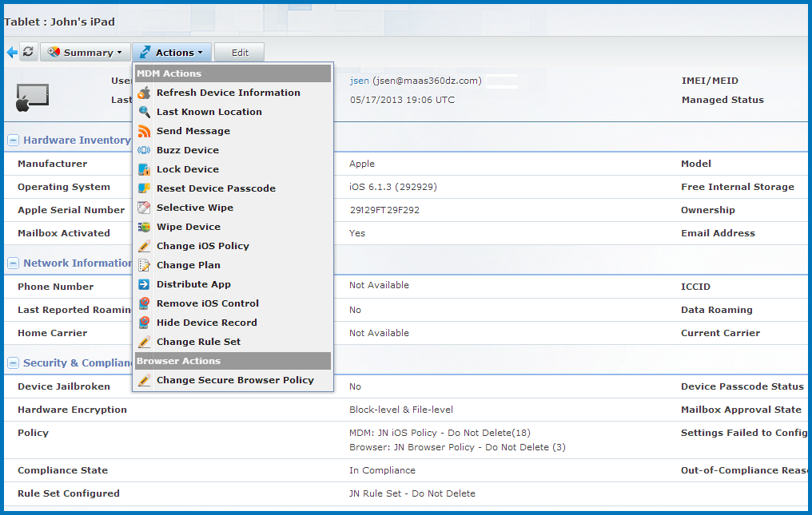
Task: Click the Hardware Inventory heading
Action: tap(77, 141)
